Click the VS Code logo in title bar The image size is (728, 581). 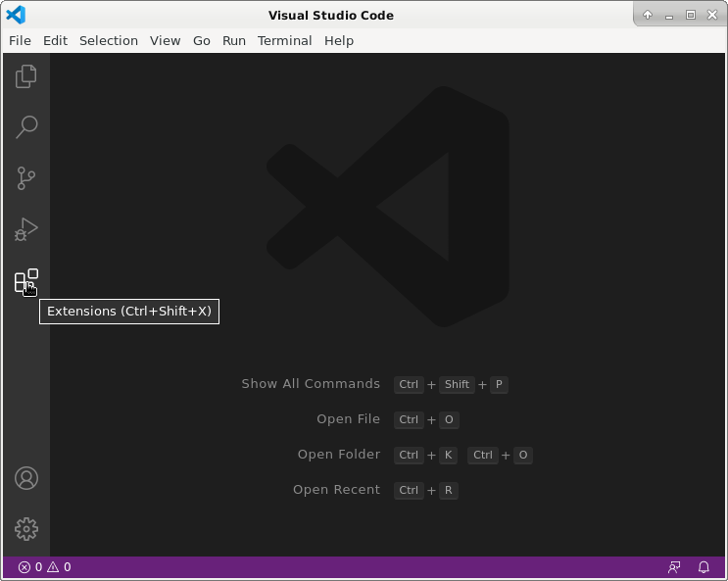[x=16, y=15]
